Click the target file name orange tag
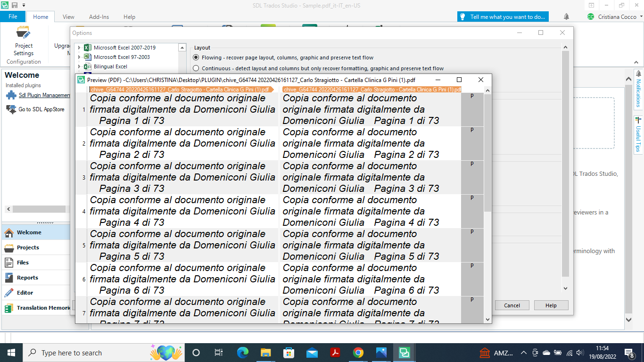The height and width of the screenshot is (362, 644). [x=372, y=89]
